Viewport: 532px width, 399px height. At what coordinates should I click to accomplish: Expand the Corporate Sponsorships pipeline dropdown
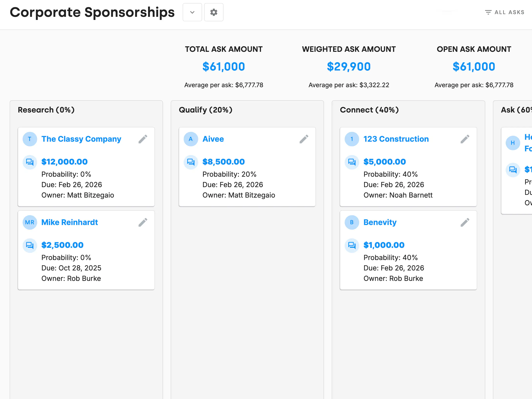click(192, 12)
